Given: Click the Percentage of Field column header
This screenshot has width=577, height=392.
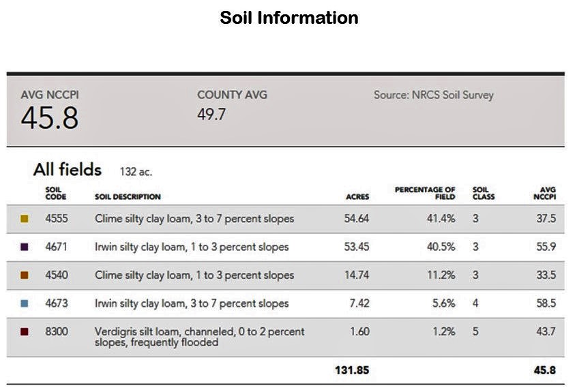Looking at the screenshot, I should click(x=425, y=194).
